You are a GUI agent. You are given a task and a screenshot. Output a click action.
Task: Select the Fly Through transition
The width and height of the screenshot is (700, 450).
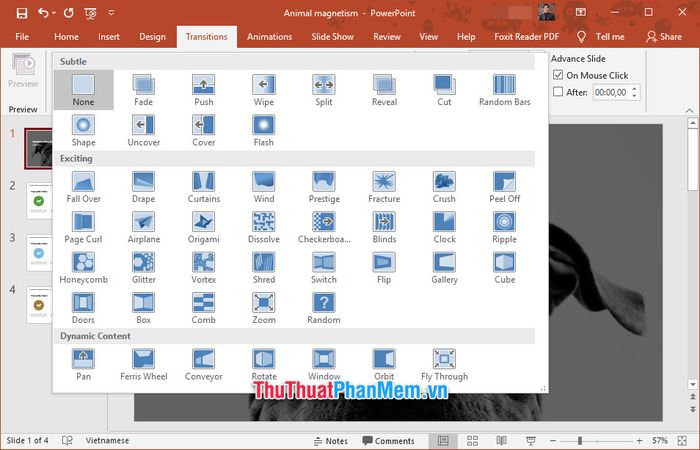pos(444,364)
